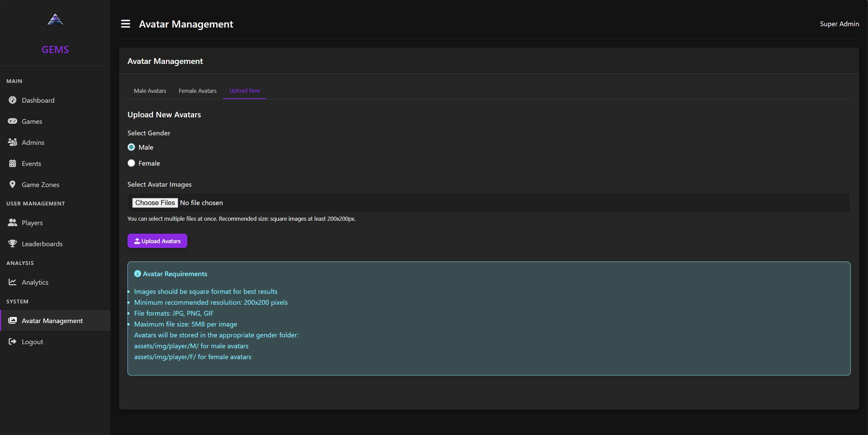This screenshot has width=868, height=435.
Task: Click the Games gamepad icon
Action: point(13,121)
